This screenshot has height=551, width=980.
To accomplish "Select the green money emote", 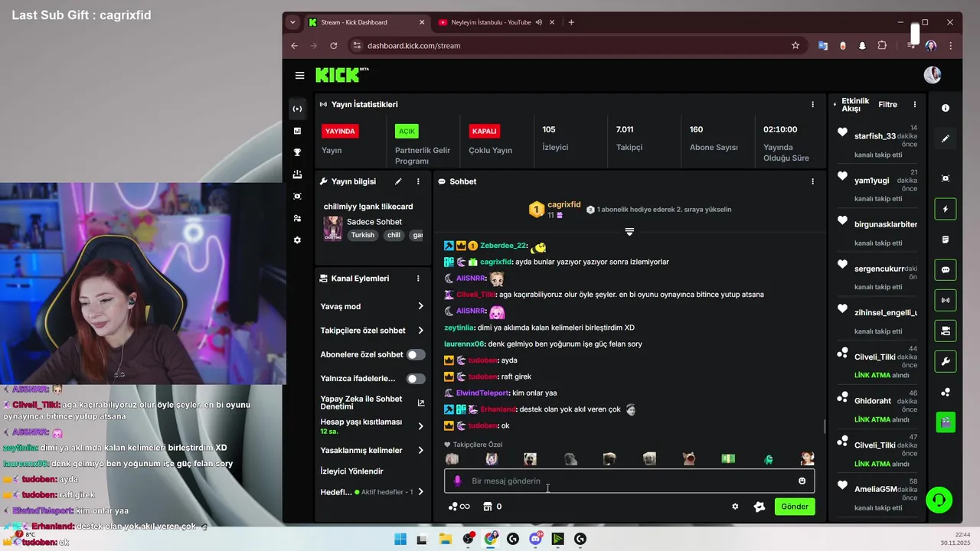I will click(728, 458).
